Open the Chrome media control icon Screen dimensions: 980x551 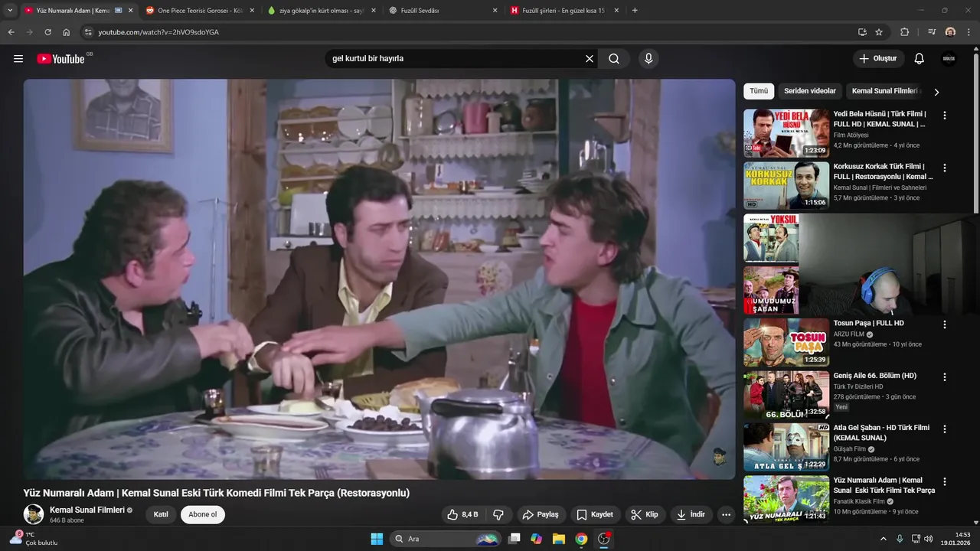(x=932, y=32)
